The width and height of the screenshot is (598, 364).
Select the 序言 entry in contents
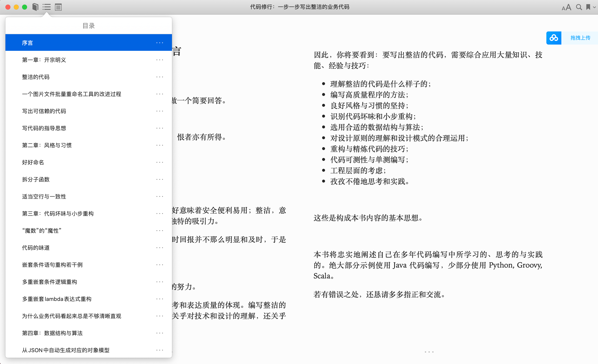pyautogui.click(x=88, y=43)
